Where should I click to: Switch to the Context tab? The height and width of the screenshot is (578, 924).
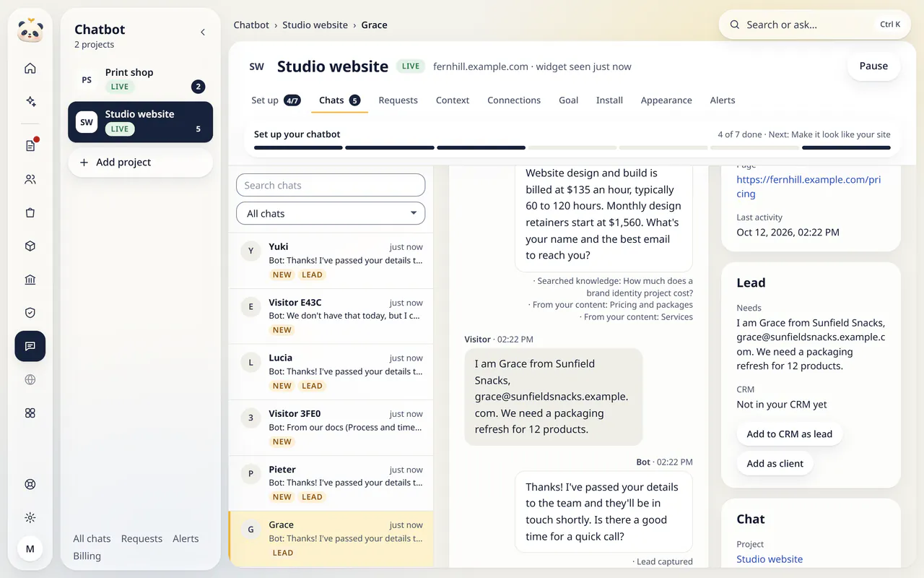(x=453, y=100)
